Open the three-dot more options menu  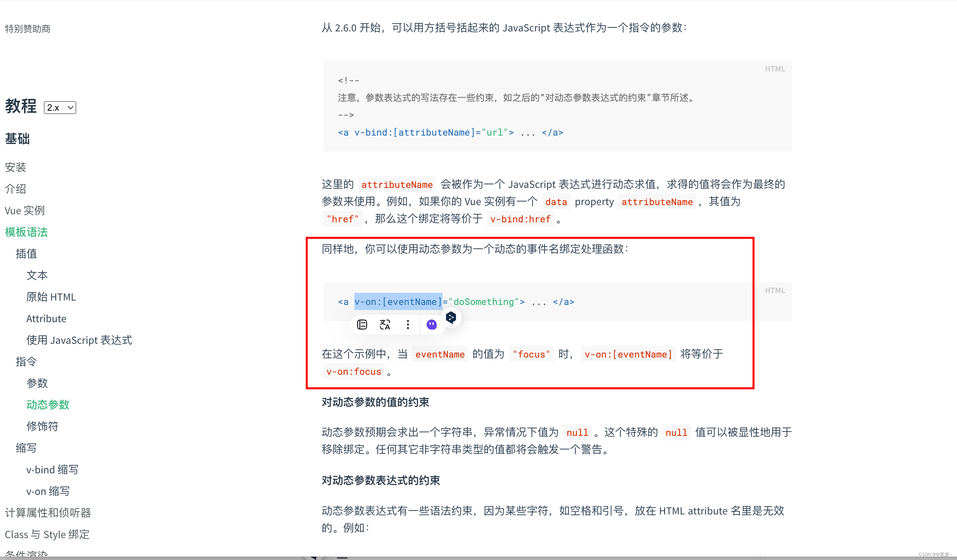[408, 325]
